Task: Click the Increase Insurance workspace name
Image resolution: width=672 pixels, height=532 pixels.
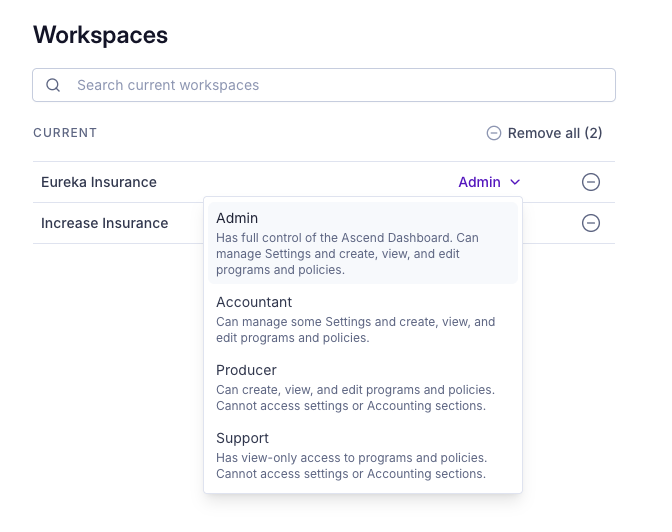Action: [105, 223]
